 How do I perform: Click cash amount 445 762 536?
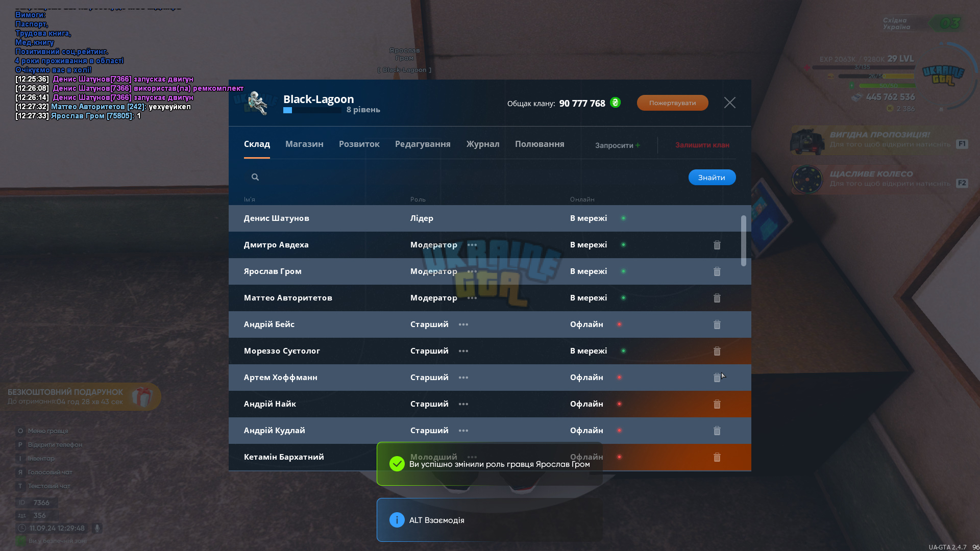point(890,97)
